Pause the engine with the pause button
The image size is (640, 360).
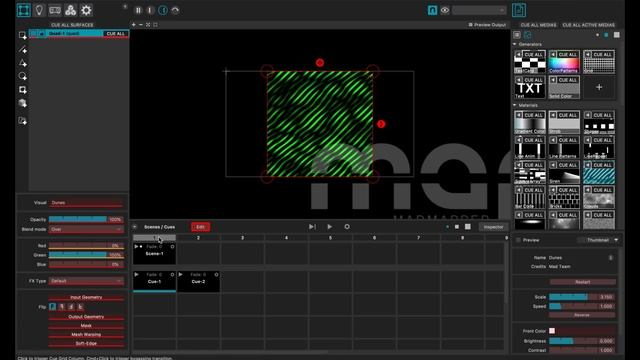coord(138,10)
